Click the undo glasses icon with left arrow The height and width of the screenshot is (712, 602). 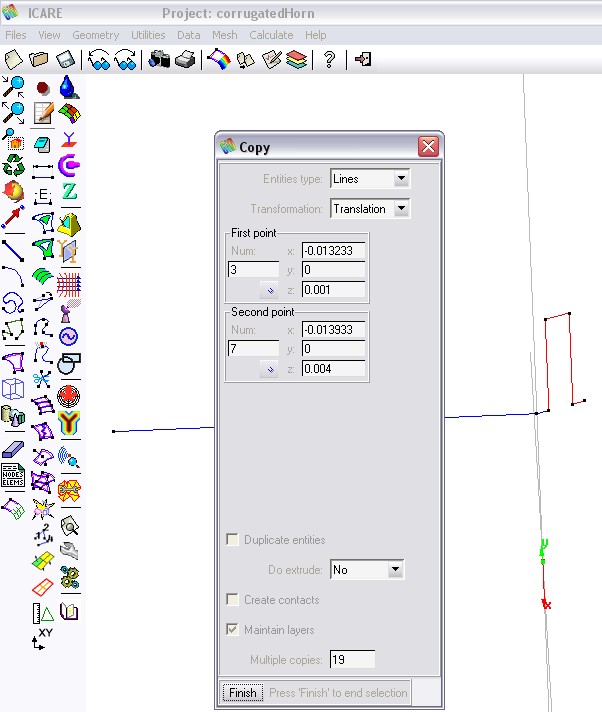click(x=99, y=59)
